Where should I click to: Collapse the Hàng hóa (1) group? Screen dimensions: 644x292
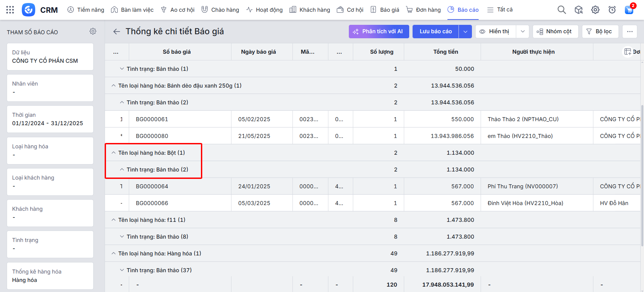click(x=114, y=253)
